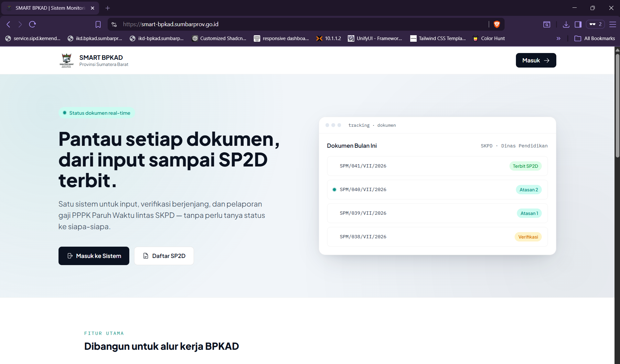The height and width of the screenshot is (364, 620).
Task: Click the SMART BPKAD site title
Action: 101,58
